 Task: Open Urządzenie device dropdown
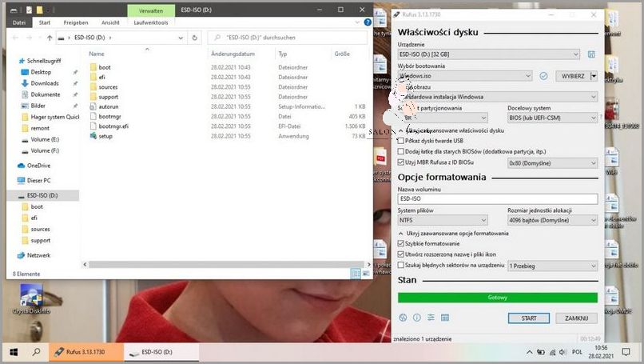click(489, 54)
